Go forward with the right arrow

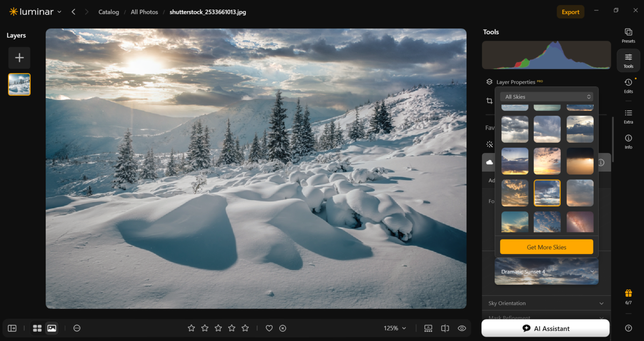(x=86, y=12)
